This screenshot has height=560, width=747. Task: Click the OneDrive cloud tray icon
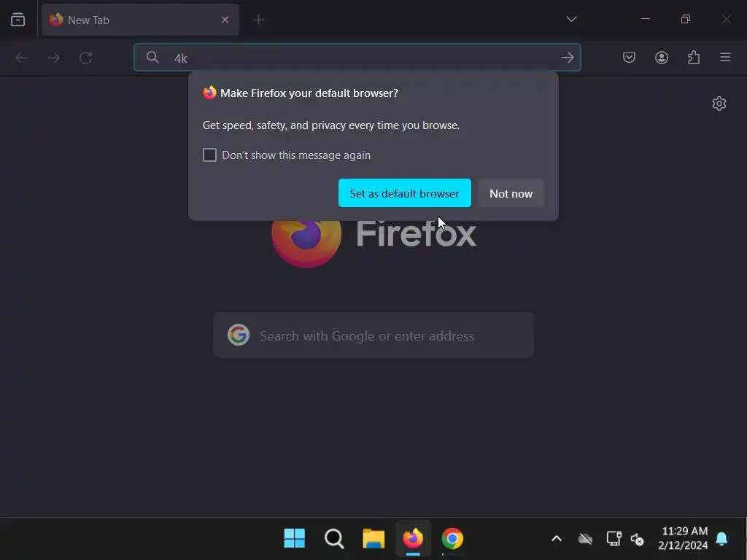(585, 539)
